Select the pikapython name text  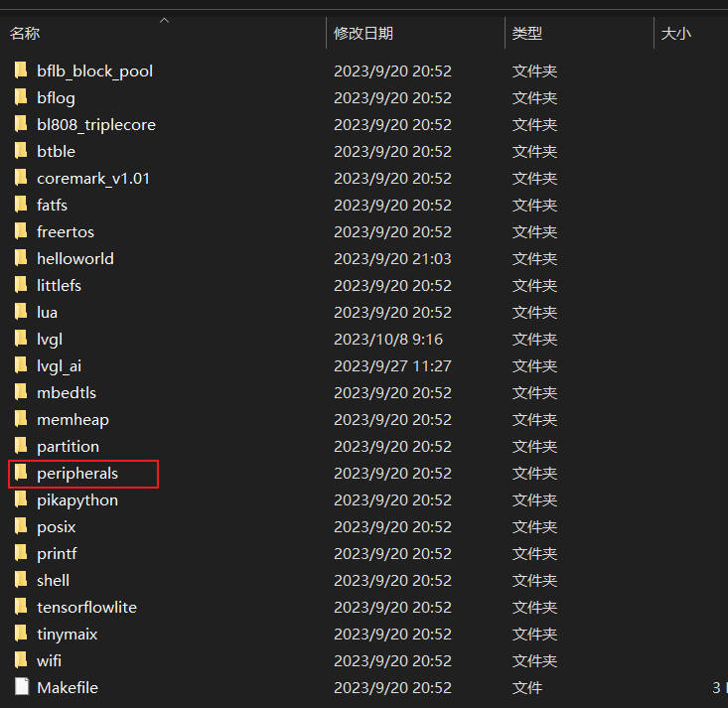click(x=77, y=500)
